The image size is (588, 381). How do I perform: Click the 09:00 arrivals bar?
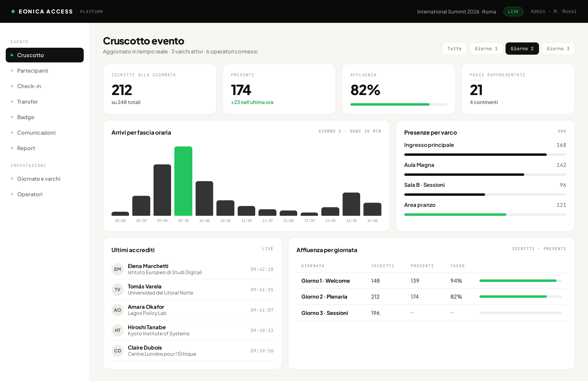click(x=162, y=190)
